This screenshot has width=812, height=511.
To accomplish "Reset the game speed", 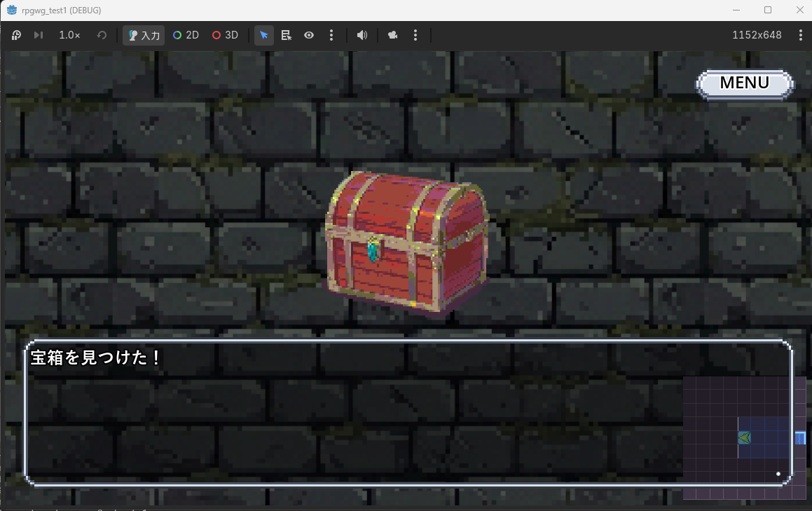I will 102,35.
